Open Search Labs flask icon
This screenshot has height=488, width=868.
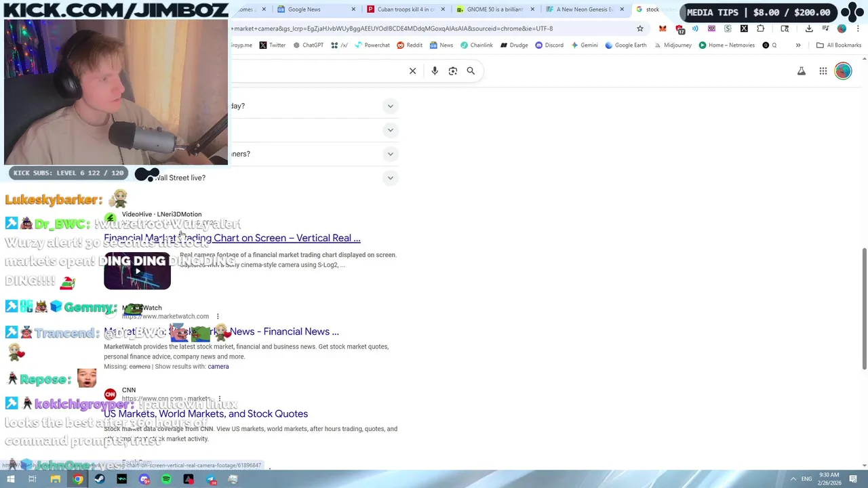[802, 70]
